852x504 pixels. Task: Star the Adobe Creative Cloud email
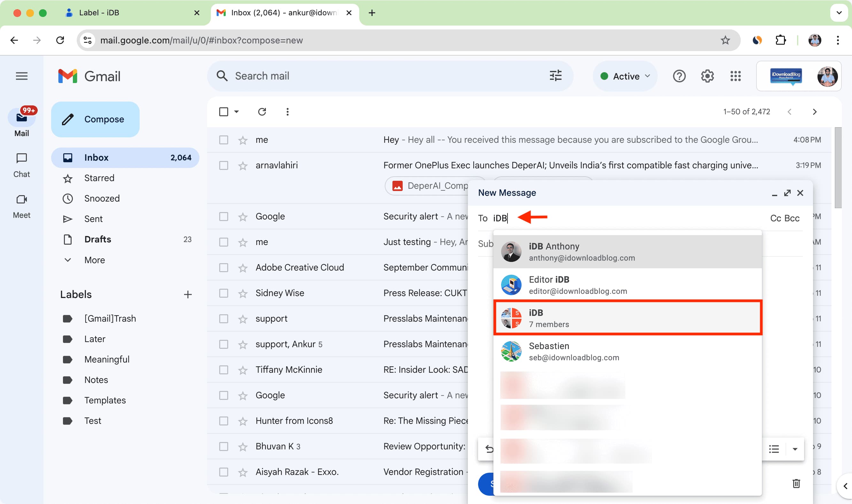[243, 268]
